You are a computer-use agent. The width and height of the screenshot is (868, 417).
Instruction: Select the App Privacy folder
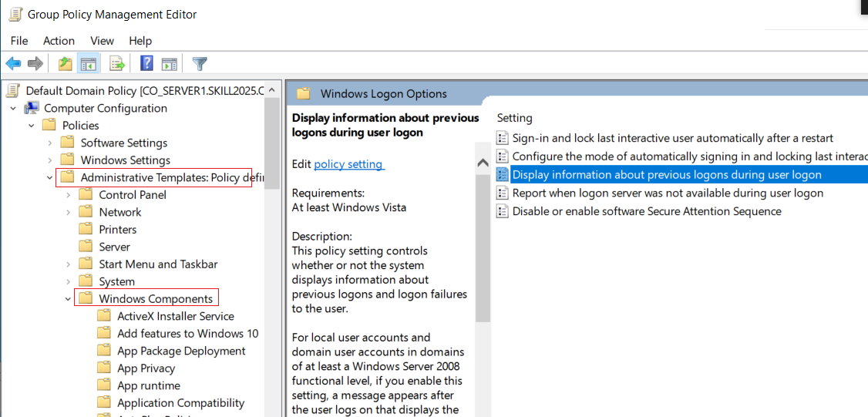(146, 368)
